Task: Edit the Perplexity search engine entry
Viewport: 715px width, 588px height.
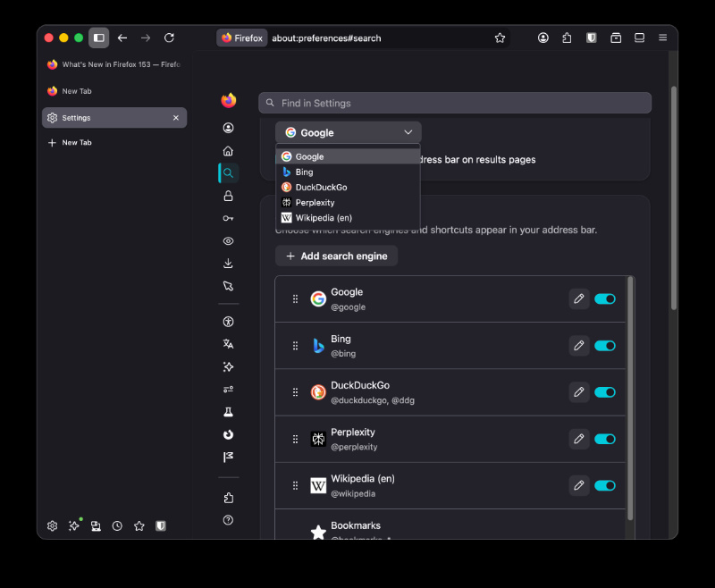Action: pyautogui.click(x=579, y=439)
